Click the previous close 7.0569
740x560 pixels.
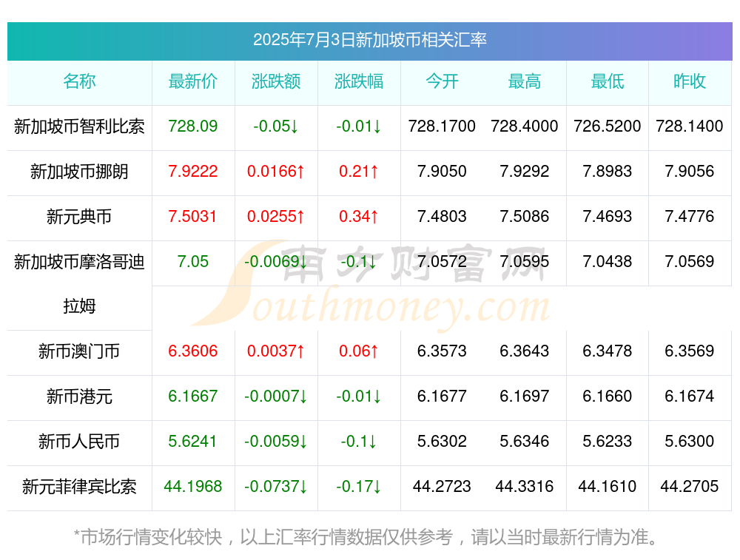[690, 261]
